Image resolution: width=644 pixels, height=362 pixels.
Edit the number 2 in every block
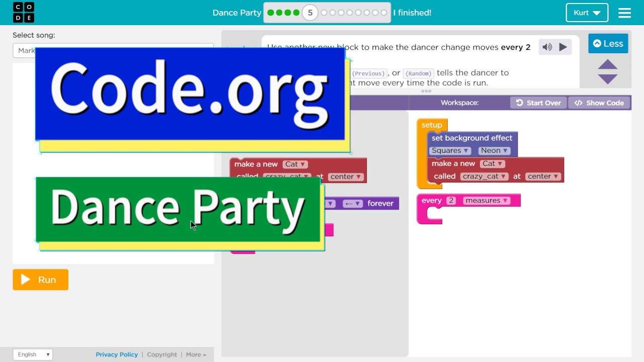tap(451, 201)
